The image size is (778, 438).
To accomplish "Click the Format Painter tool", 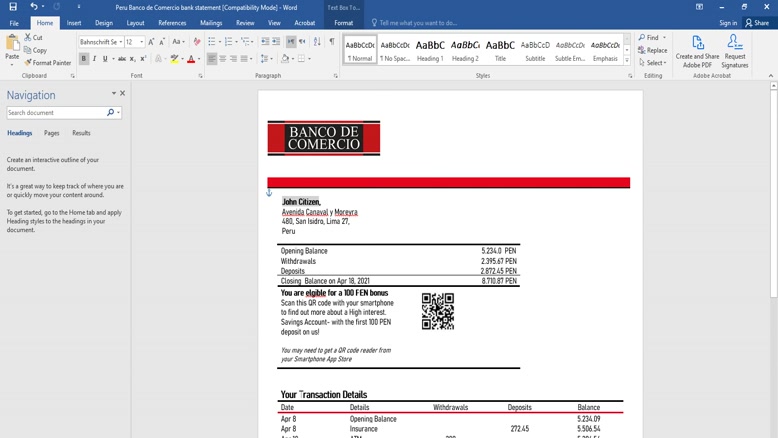I will pyautogui.click(x=48, y=63).
